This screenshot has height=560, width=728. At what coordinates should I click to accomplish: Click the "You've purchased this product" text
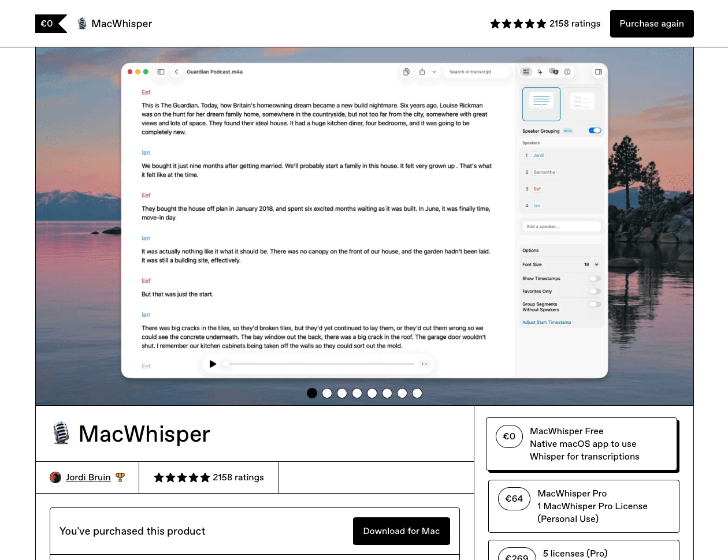click(132, 531)
